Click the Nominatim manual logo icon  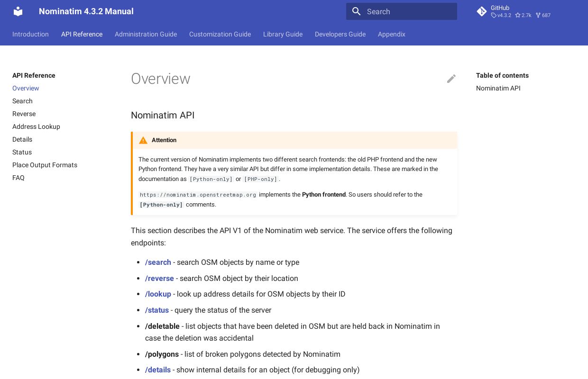18,11
